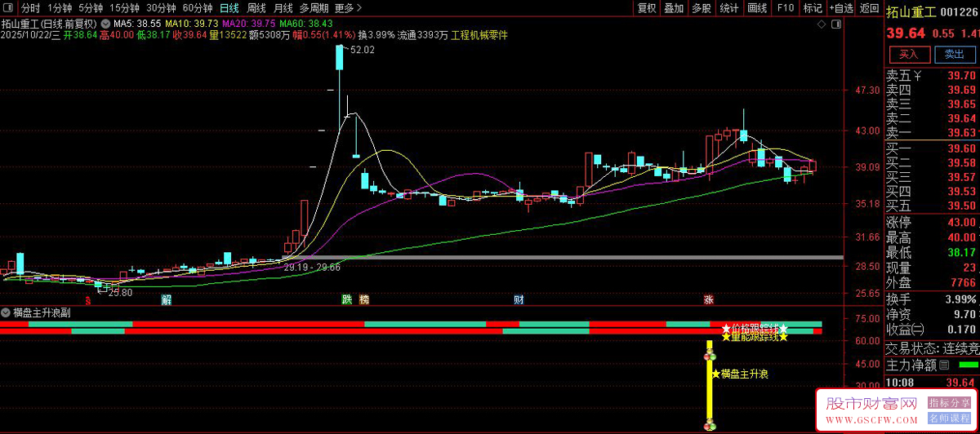This screenshot has height=434, width=980.
Task: Click the 跌 event marker
Action: coord(347,299)
